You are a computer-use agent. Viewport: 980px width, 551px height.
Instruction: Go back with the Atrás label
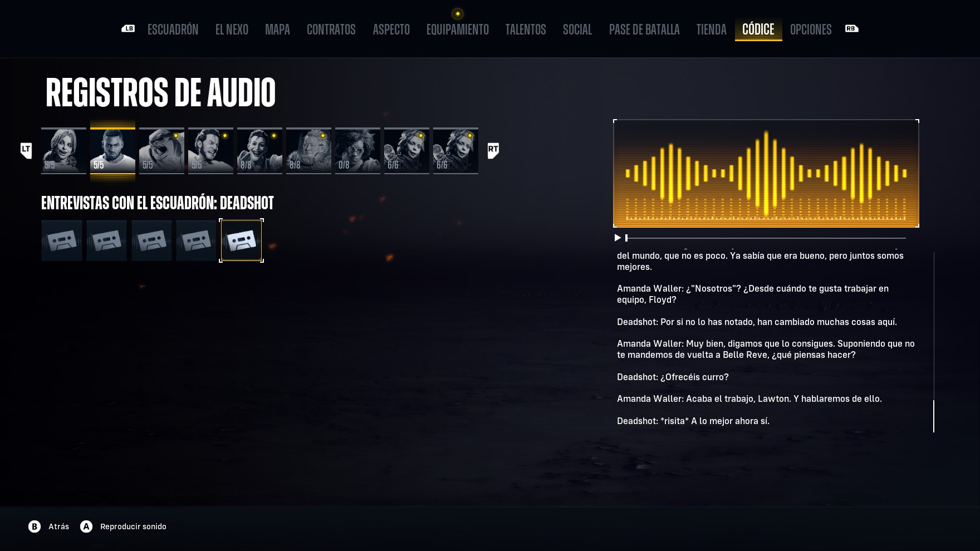point(58,527)
